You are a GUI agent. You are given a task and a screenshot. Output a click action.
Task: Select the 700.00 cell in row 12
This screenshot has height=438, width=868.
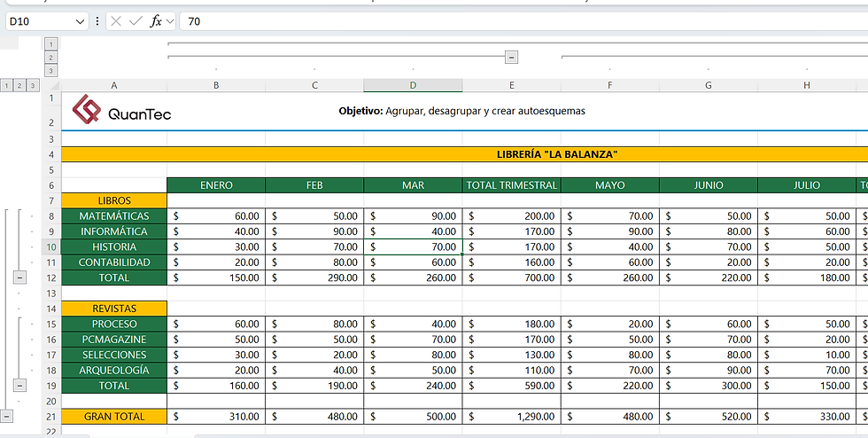(512, 278)
